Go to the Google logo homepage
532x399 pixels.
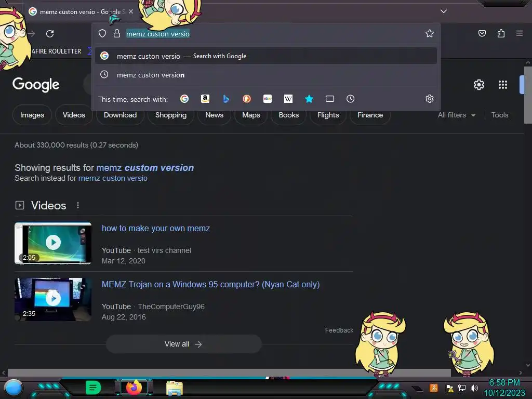pyautogui.click(x=36, y=85)
